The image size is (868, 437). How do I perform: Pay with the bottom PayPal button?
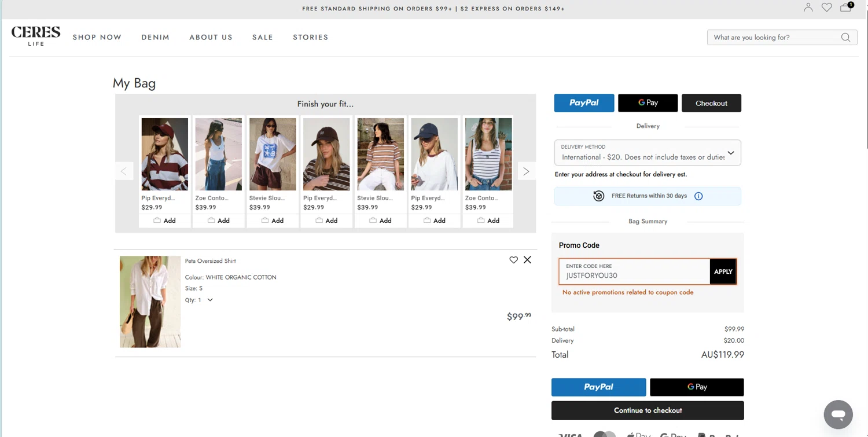coord(598,387)
